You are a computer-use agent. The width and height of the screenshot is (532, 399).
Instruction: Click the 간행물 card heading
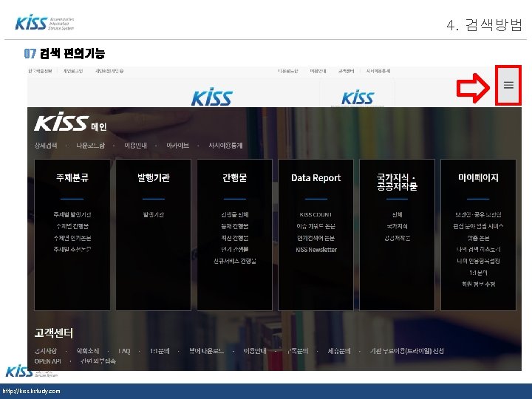click(234, 177)
